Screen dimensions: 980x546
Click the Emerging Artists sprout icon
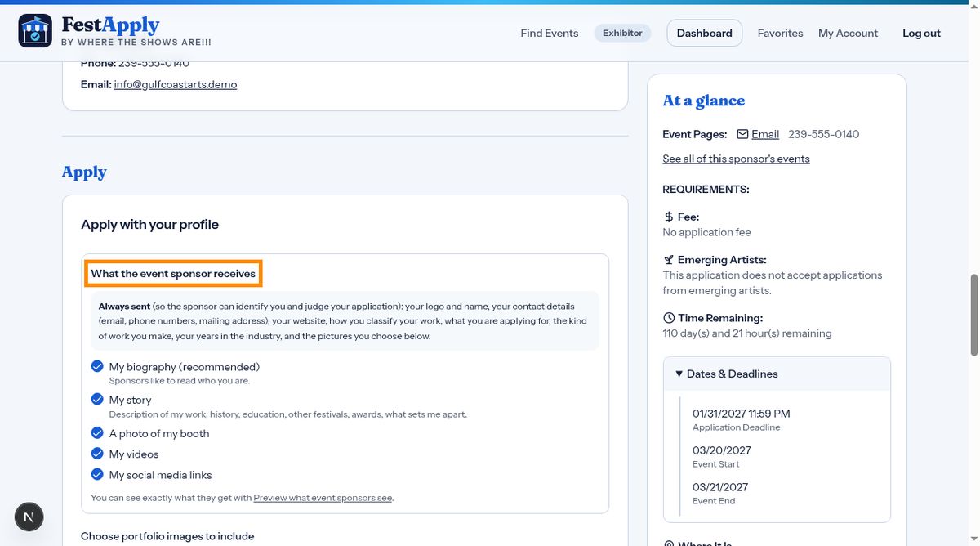[x=669, y=260]
